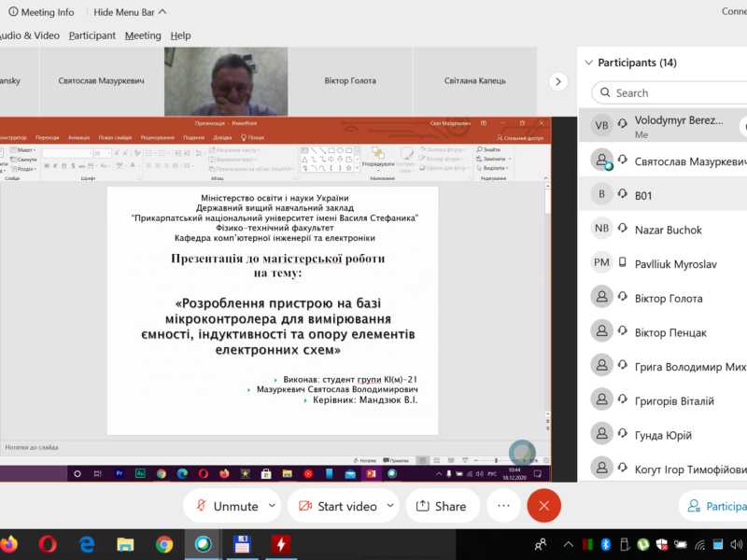
Task: Click the participants Search field
Action: tap(668, 92)
